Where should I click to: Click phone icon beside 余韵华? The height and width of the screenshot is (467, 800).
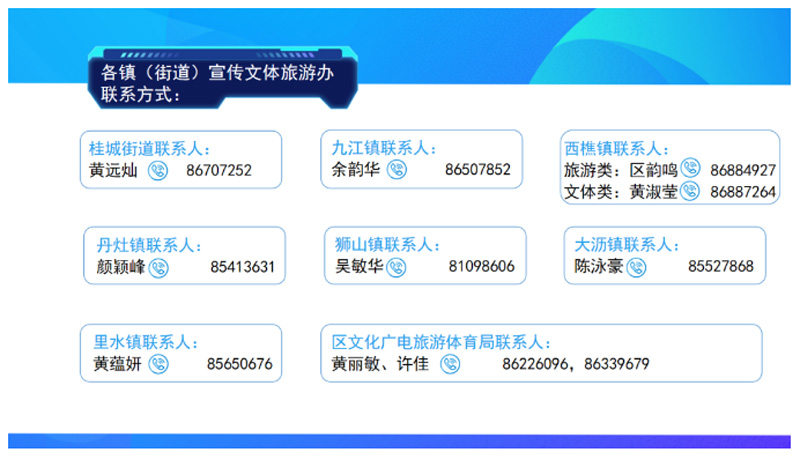(397, 169)
